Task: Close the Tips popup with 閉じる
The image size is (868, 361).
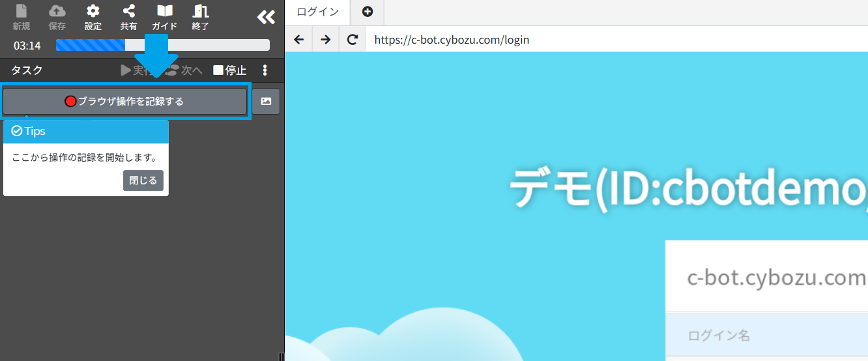Action: click(143, 180)
